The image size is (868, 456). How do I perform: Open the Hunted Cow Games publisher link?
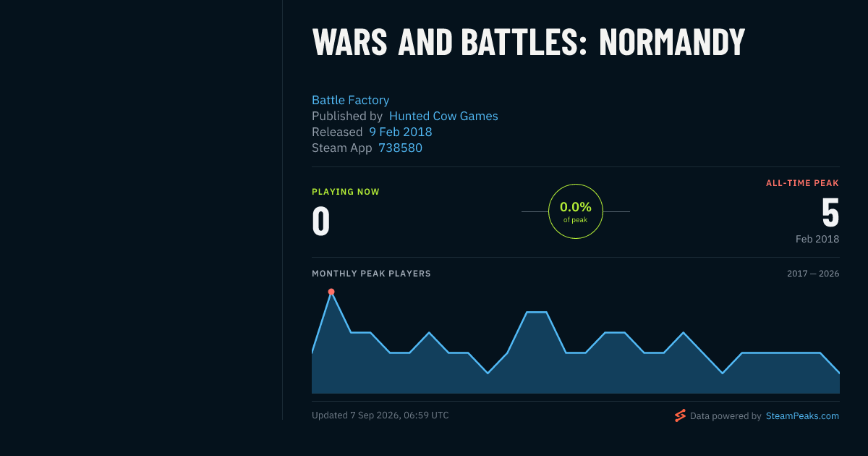coord(443,116)
